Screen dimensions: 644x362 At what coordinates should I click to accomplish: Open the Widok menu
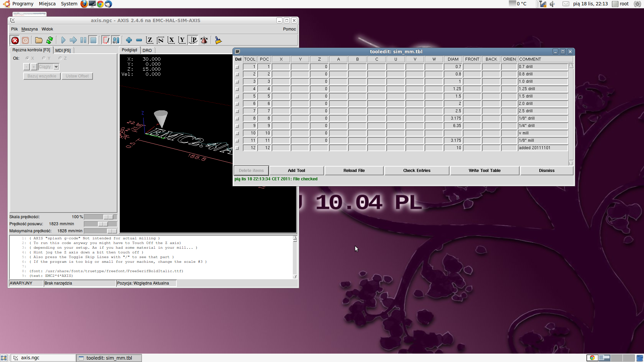coord(47,29)
